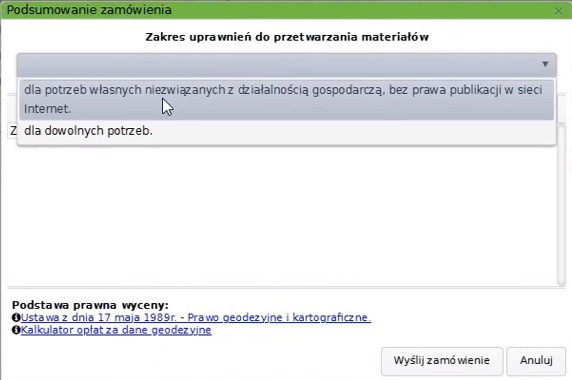
Task: Open the Ustawa z dnia 17 maja 1989r. link
Action: (196, 317)
